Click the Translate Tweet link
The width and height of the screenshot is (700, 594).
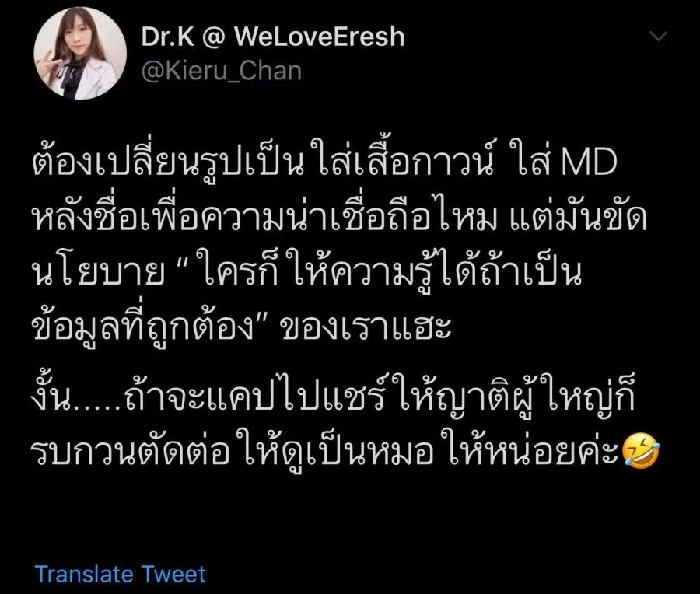tap(120, 574)
